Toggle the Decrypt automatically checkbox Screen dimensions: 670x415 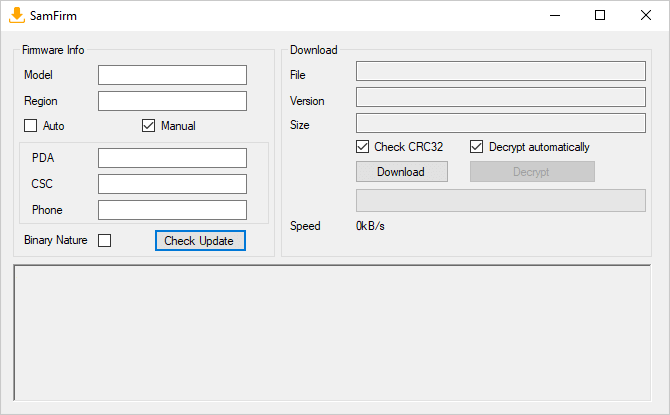point(476,147)
